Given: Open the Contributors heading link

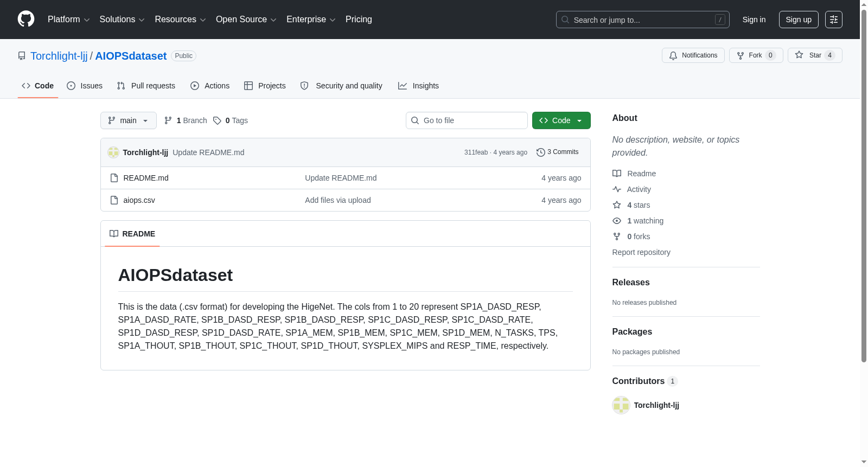Looking at the screenshot, I should [645, 381].
